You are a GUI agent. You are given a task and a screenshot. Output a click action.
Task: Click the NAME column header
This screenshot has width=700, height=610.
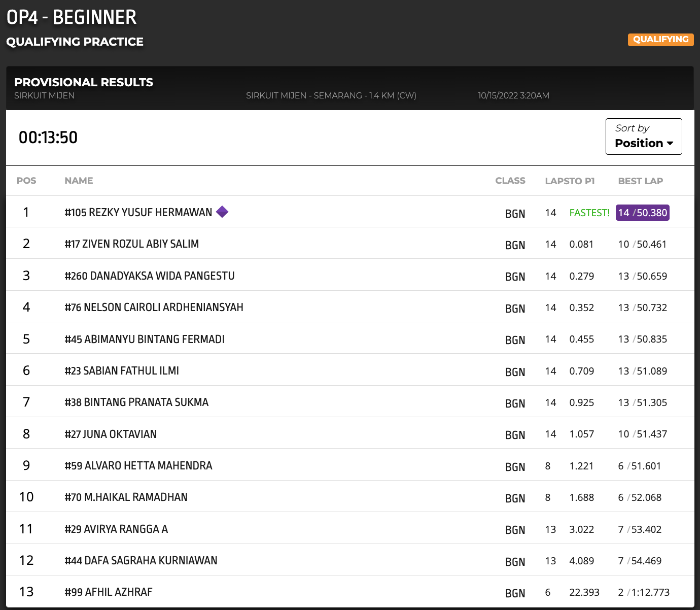pos(79,181)
